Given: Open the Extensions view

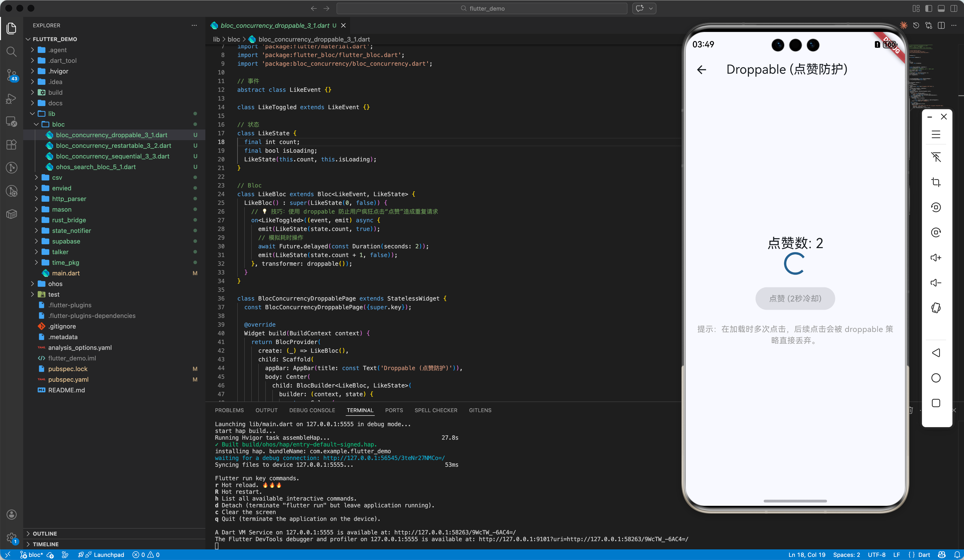Looking at the screenshot, I should [x=12, y=144].
